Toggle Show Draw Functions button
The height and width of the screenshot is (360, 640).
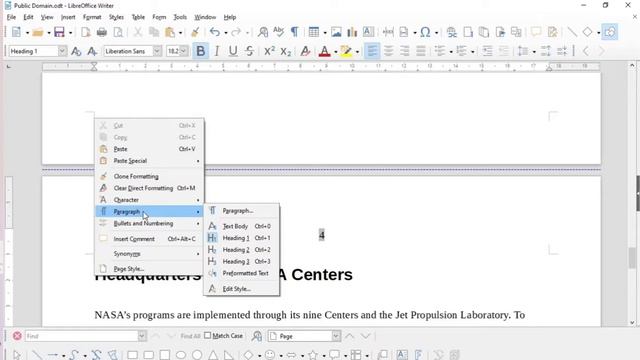(x=610, y=32)
